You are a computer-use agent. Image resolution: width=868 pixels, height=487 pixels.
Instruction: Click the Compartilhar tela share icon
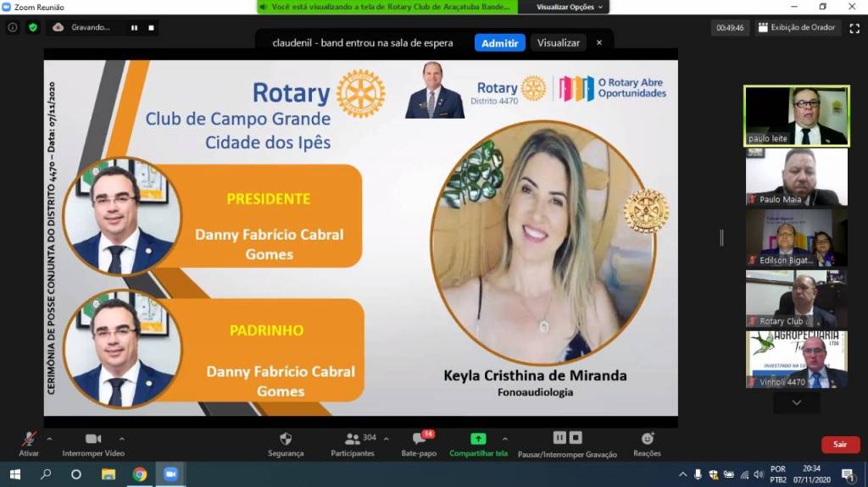478,439
